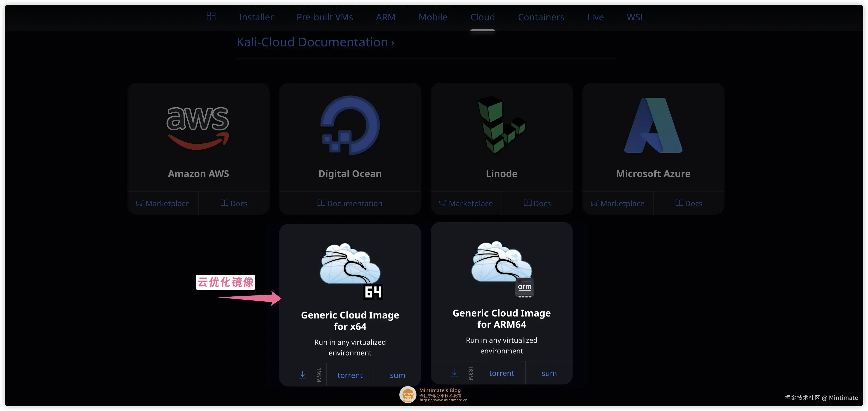Open Kali-Cloud Documentation link
This screenshot has height=411, width=868.
click(315, 42)
